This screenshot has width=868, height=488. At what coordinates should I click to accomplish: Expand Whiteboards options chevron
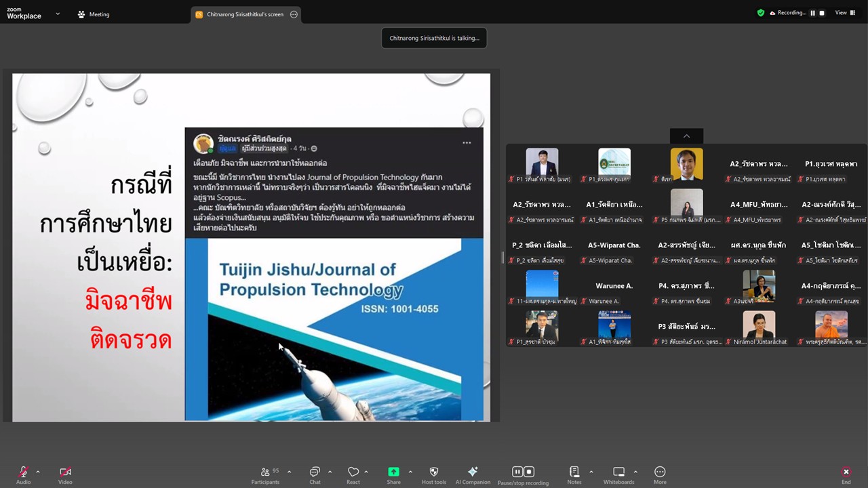coord(635,472)
